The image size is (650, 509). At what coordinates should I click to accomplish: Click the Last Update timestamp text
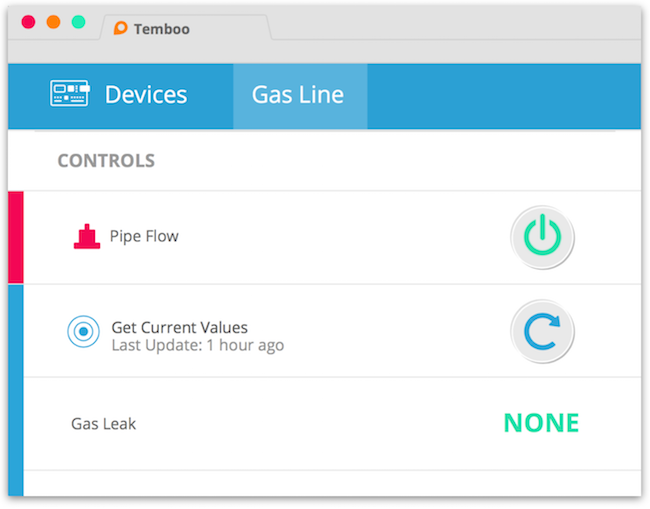(x=197, y=345)
